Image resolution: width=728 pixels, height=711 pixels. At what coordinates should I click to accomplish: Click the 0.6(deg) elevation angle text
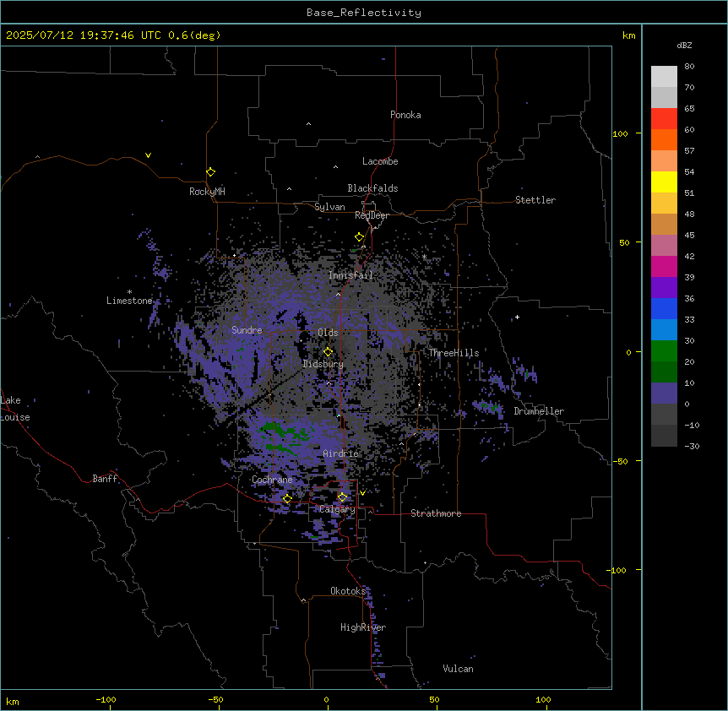194,35
